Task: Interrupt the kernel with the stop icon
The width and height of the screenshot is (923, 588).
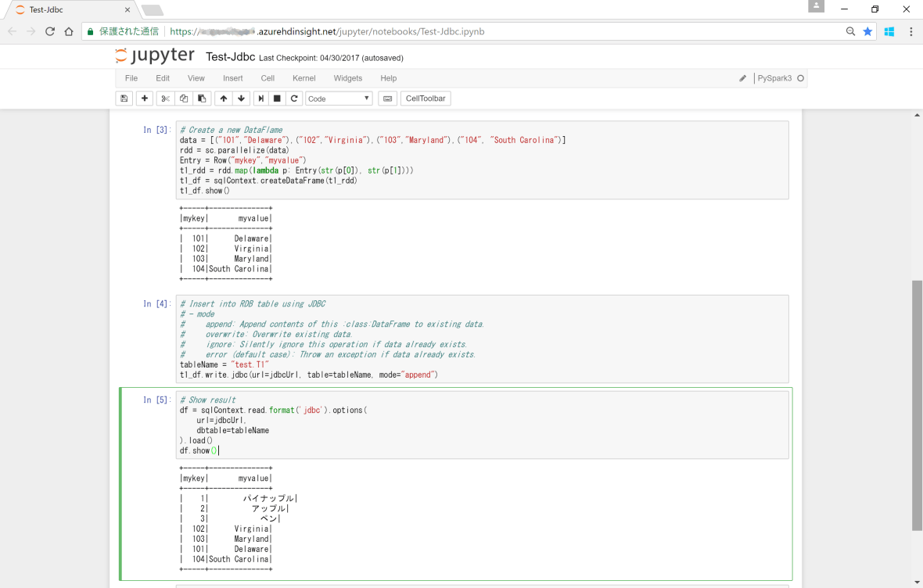Action: coord(277,99)
